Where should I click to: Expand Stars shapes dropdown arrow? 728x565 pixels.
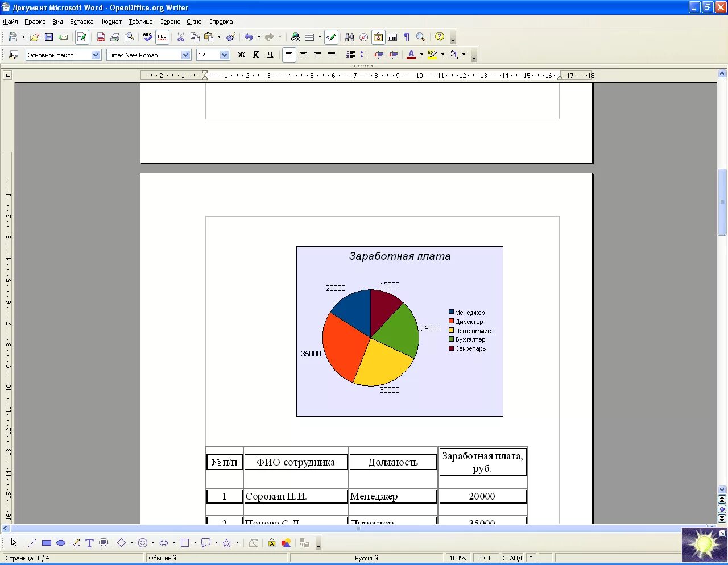coord(237,543)
